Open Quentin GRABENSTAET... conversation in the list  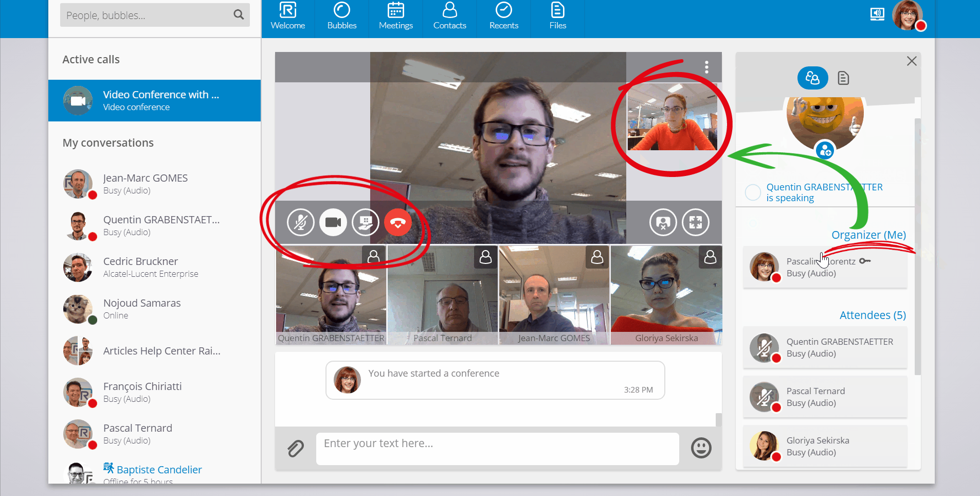[154, 225]
